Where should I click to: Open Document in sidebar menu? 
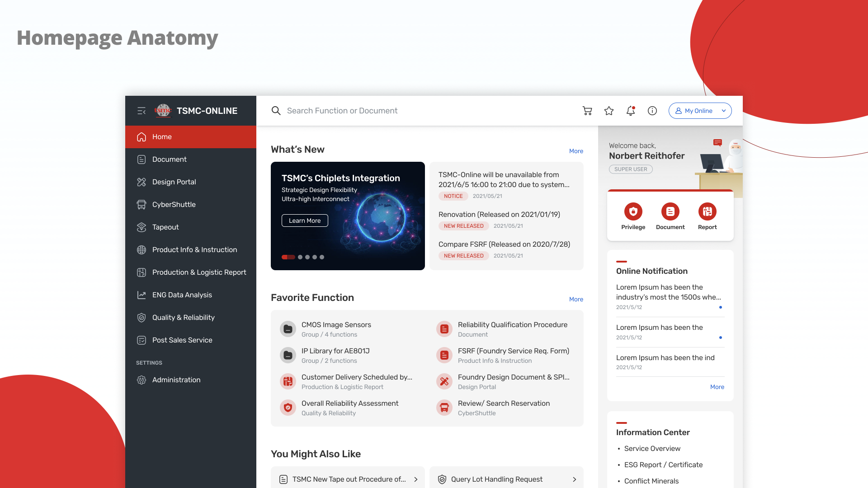tap(191, 160)
